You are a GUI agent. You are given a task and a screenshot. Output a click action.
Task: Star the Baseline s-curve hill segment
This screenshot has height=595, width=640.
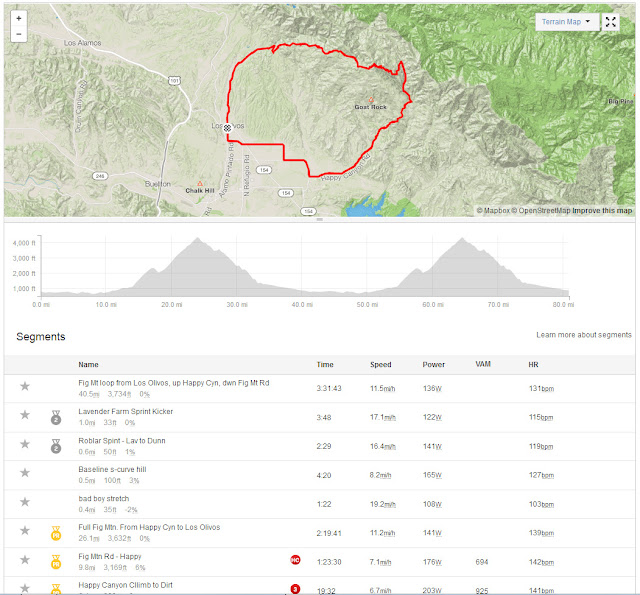point(25,473)
